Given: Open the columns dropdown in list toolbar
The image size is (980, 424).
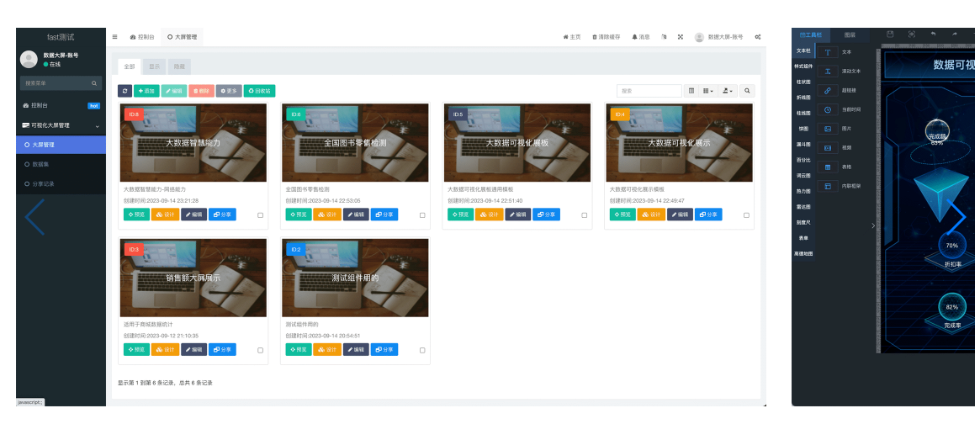Looking at the screenshot, I should [708, 91].
